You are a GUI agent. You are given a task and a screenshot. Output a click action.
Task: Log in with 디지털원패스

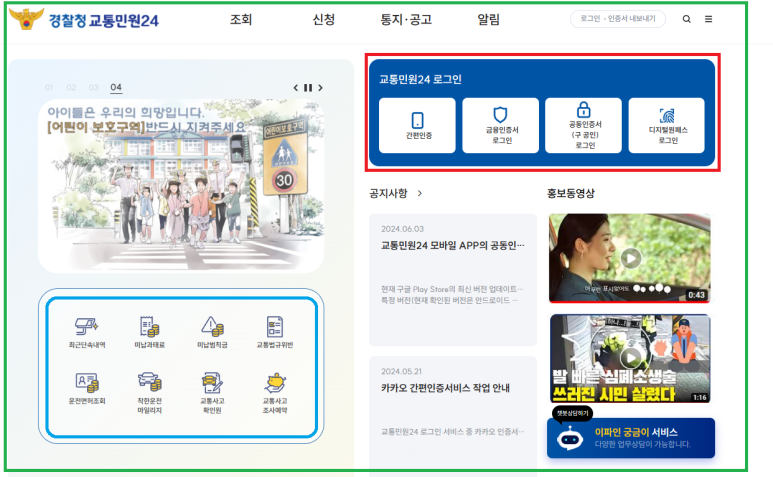[667, 125]
